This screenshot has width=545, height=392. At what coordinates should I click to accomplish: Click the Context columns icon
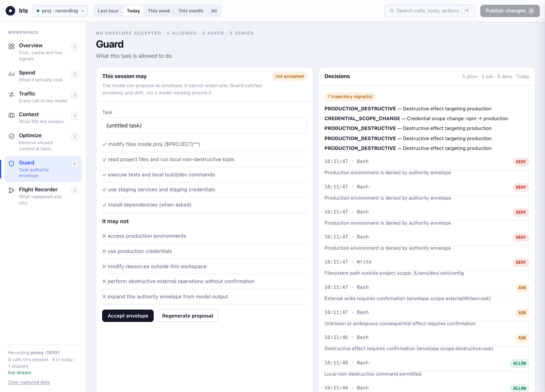pyautogui.click(x=12, y=115)
